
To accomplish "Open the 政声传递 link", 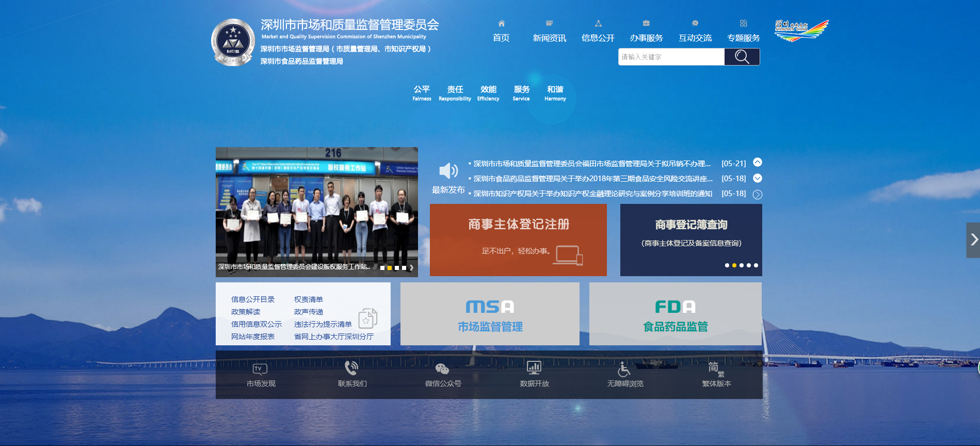I will click(x=309, y=312).
